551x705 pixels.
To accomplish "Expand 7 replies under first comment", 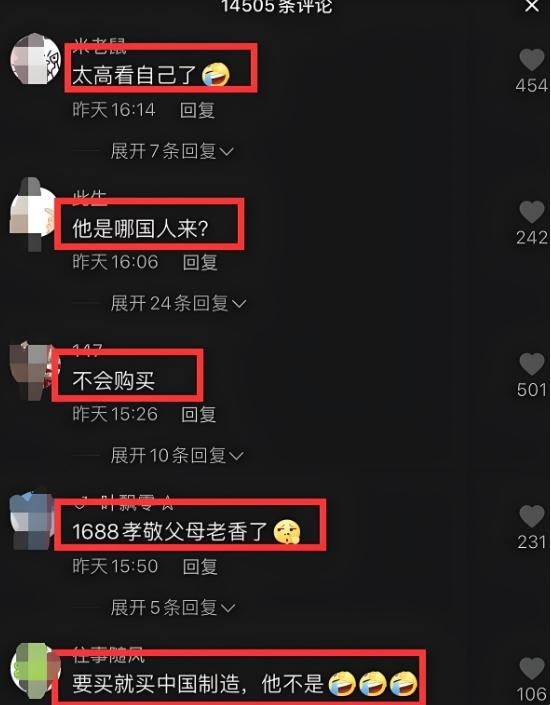I will [x=172, y=151].
